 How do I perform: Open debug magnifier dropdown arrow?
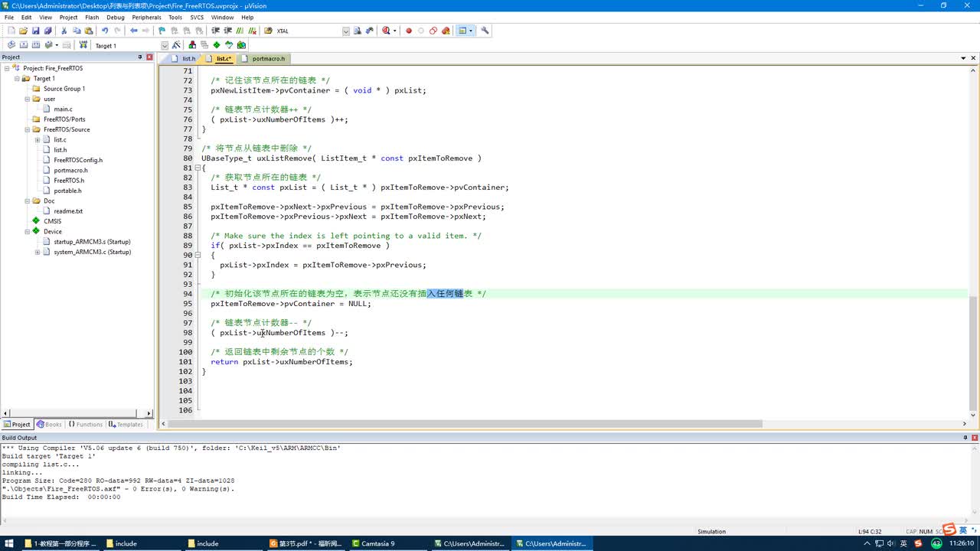(395, 31)
